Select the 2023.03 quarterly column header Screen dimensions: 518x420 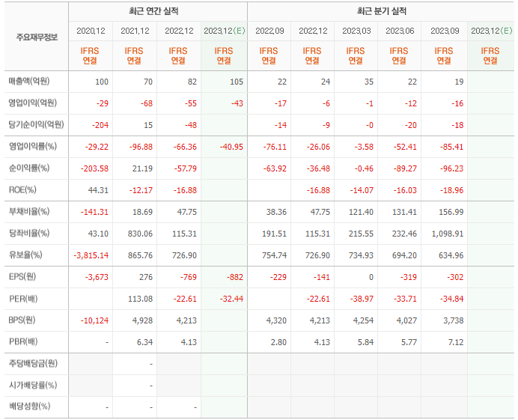click(356, 31)
